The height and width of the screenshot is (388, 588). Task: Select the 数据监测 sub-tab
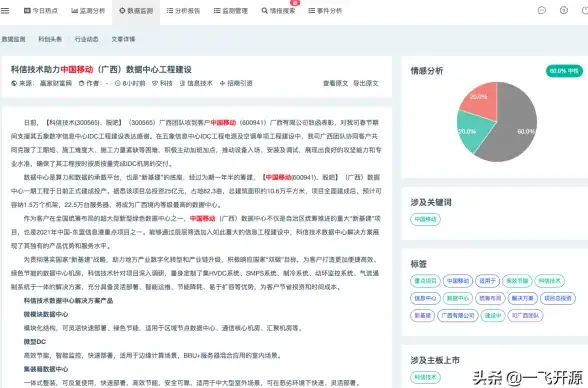tap(14, 39)
